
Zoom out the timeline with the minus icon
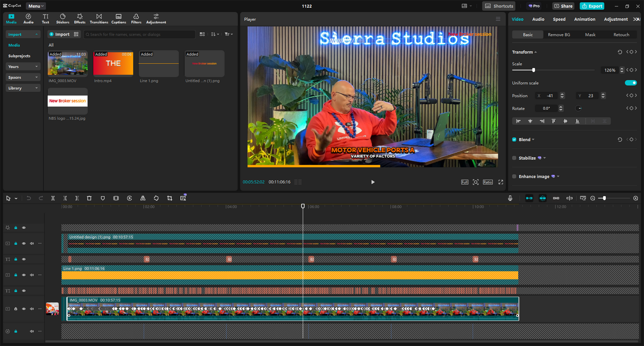tap(593, 198)
